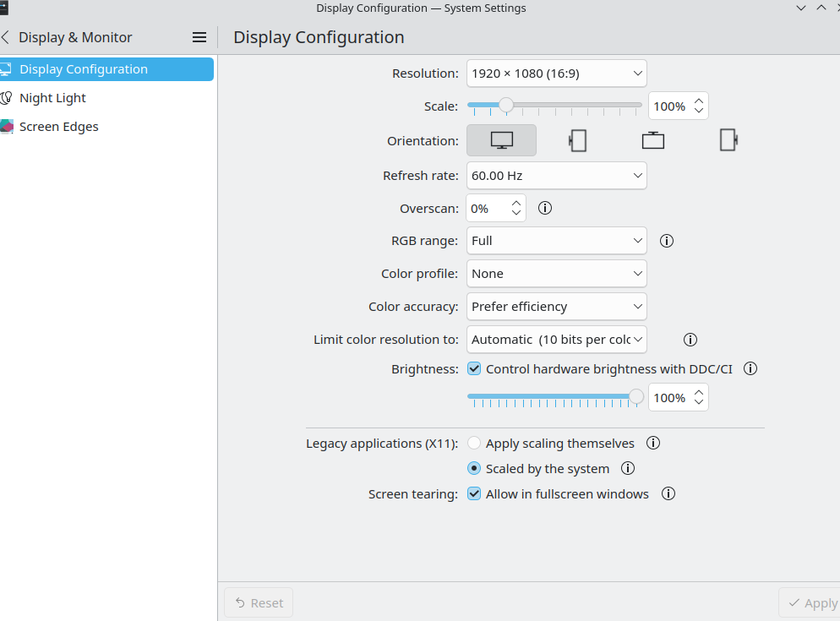Select Scaled by the system radio
The image size is (840, 621).
click(x=474, y=468)
